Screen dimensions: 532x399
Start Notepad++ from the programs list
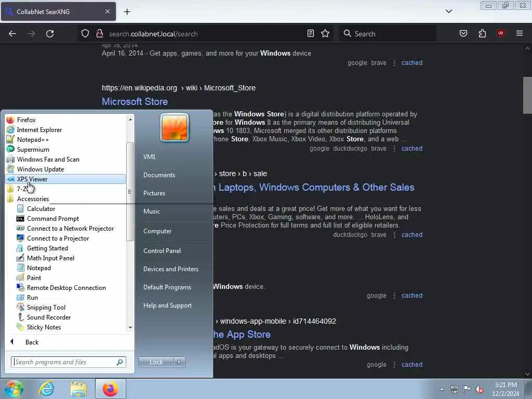click(33, 139)
